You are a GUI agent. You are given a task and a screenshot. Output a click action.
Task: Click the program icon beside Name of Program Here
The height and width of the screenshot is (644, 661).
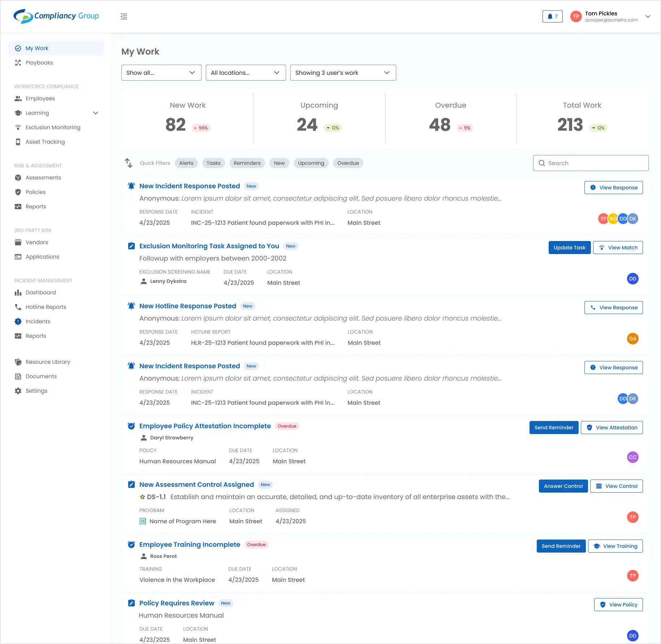point(143,521)
